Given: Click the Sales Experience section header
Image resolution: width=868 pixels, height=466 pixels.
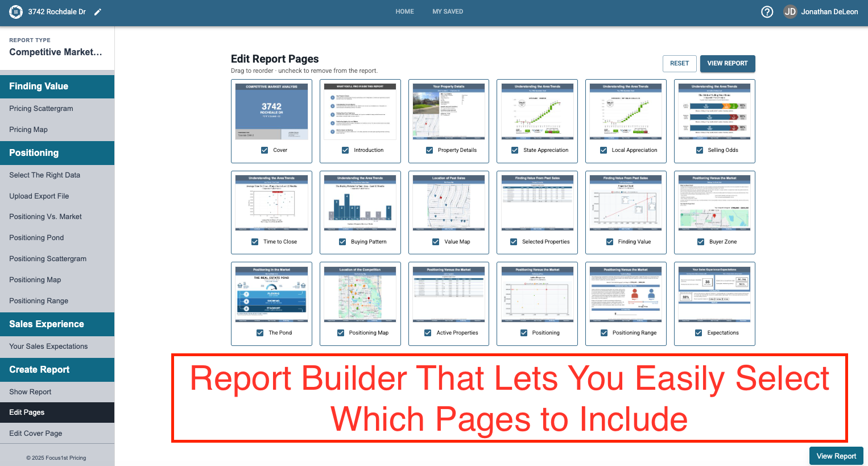Looking at the screenshot, I should [x=57, y=324].
